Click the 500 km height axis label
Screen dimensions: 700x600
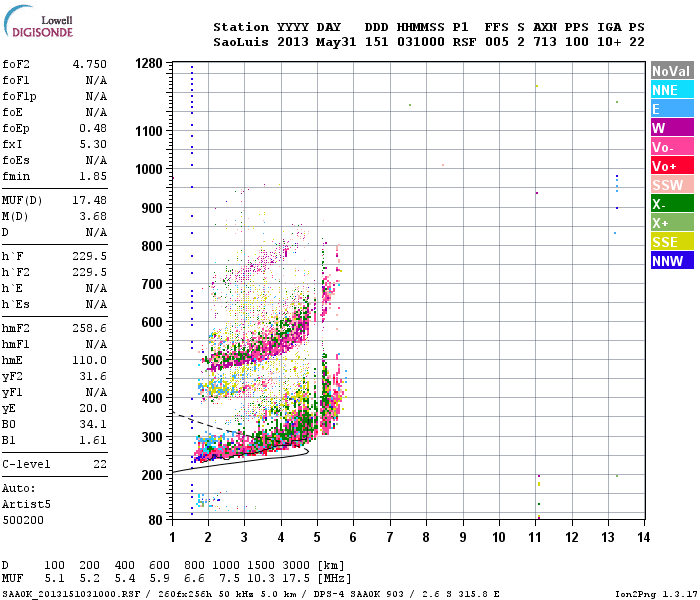(x=152, y=360)
